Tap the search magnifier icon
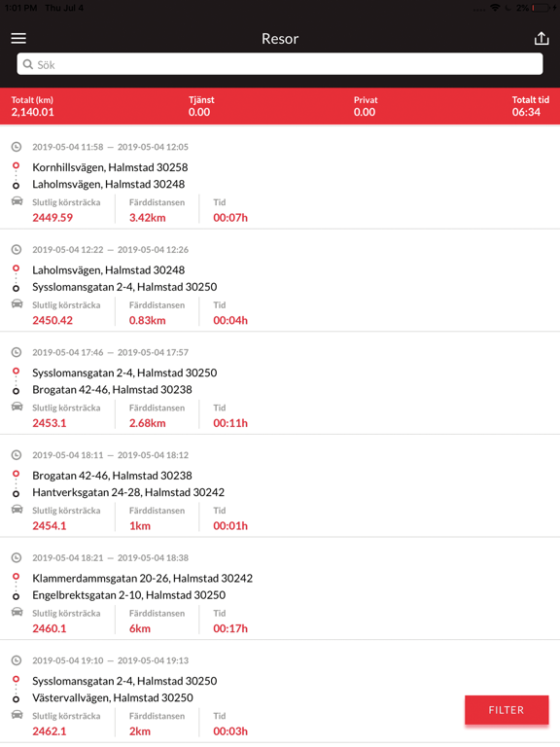The width and height of the screenshot is (560, 747). 28,64
